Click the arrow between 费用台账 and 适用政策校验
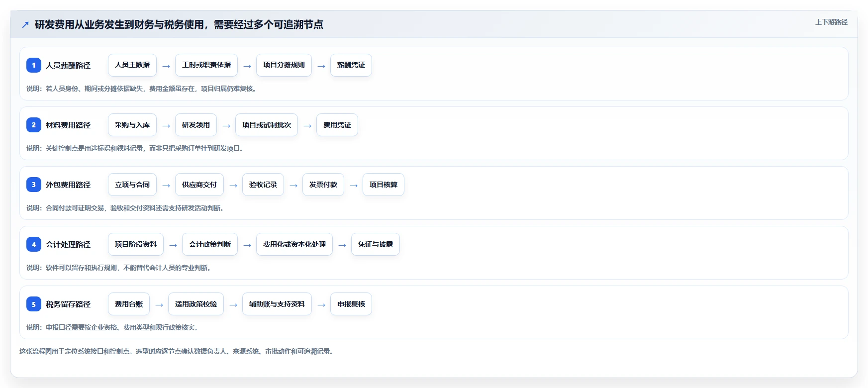This screenshot has height=388, width=868. pos(159,304)
